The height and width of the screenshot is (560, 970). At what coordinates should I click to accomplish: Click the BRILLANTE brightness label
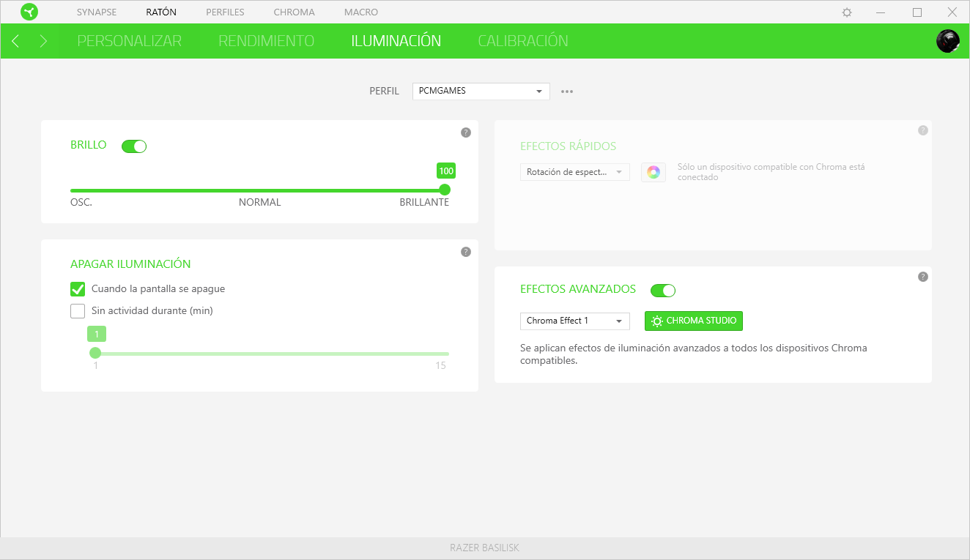point(424,202)
